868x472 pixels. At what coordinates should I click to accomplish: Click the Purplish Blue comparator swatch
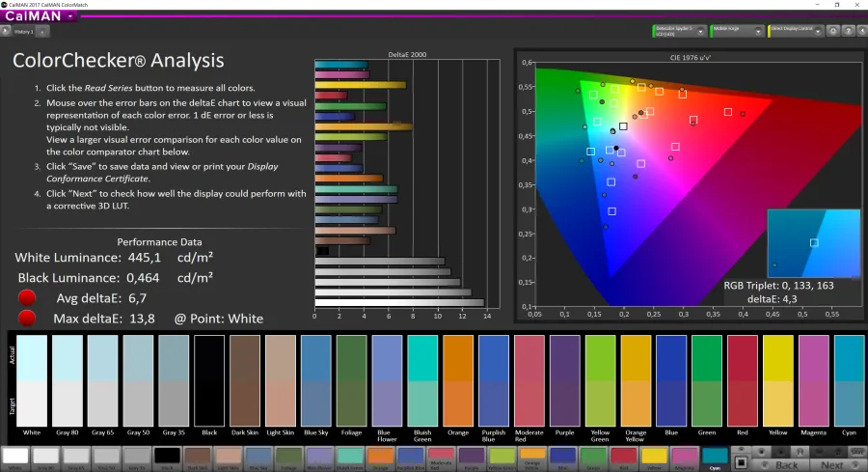(494, 380)
